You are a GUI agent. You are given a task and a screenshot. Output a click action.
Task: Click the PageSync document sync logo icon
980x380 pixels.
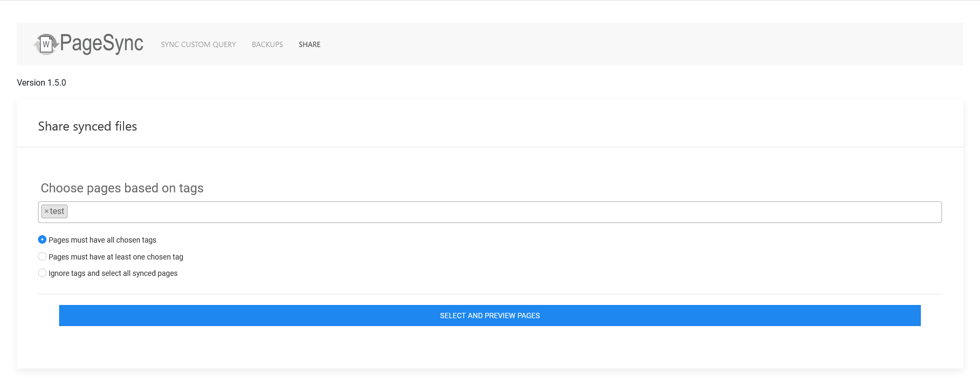tap(46, 44)
